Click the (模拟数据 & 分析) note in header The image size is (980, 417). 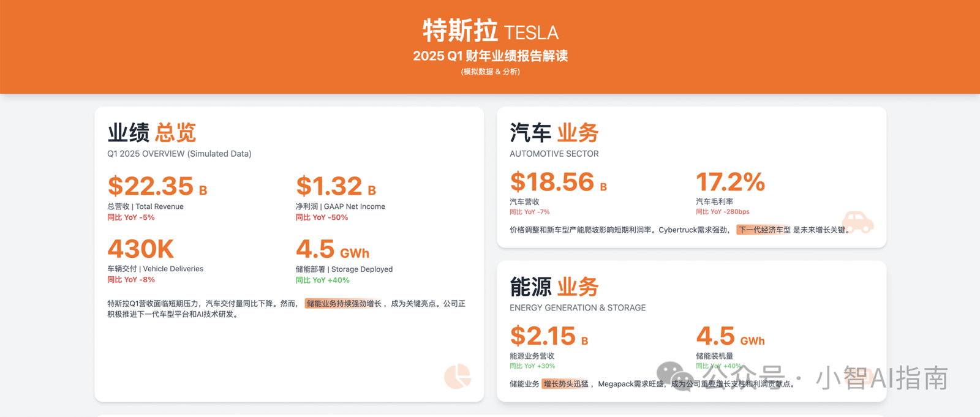pos(490,72)
